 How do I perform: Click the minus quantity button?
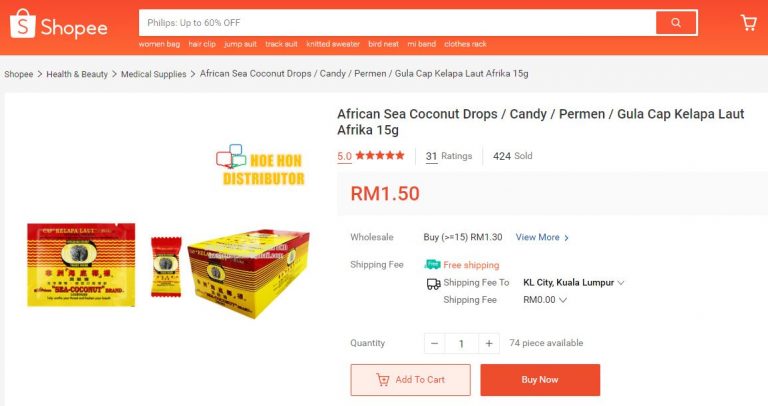coord(435,343)
